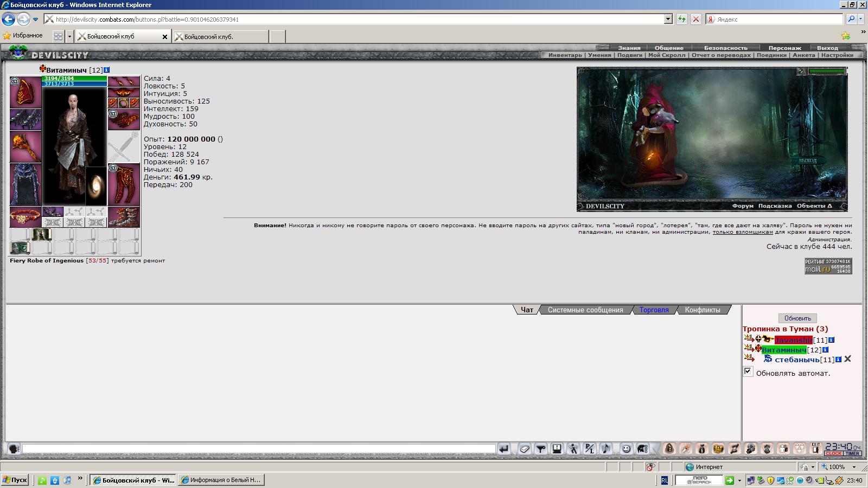Open the Знания menu
The image size is (868, 488).
pos(629,48)
